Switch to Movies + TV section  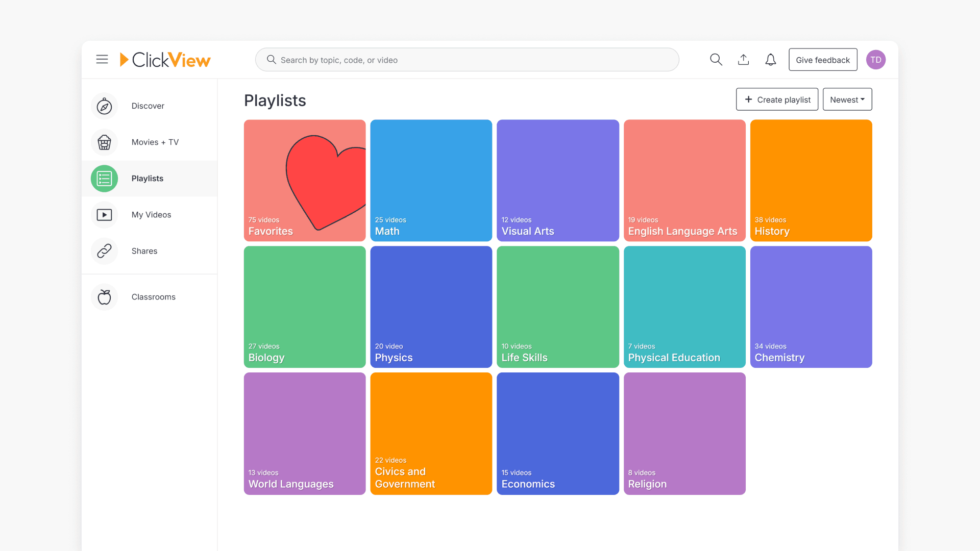[155, 142]
